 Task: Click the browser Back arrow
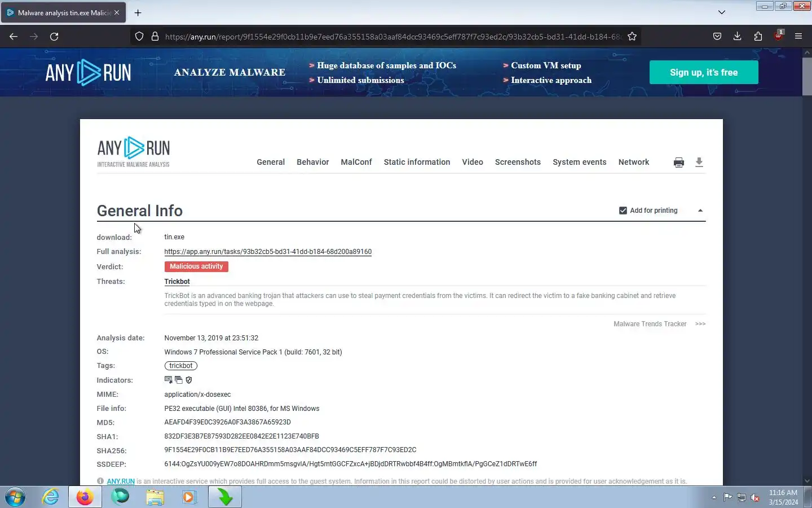coord(14,36)
